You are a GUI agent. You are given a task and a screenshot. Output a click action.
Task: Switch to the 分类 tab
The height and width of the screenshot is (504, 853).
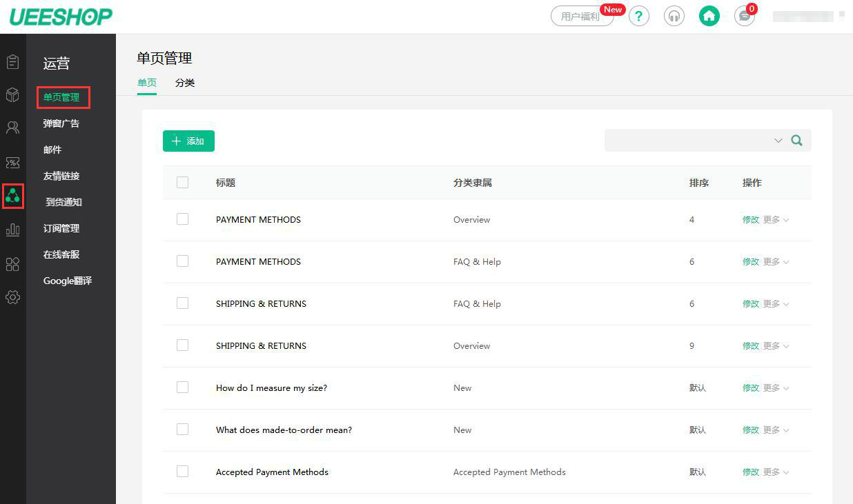[x=185, y=83]
